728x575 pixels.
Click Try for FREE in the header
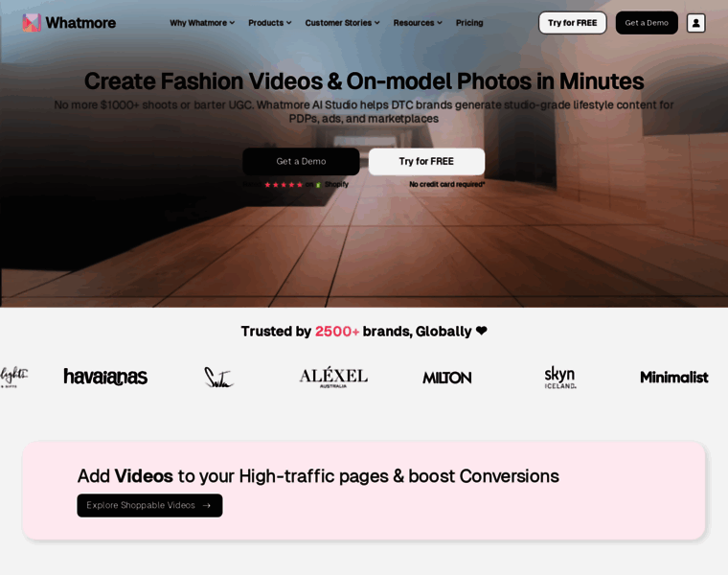click(572, 23)
